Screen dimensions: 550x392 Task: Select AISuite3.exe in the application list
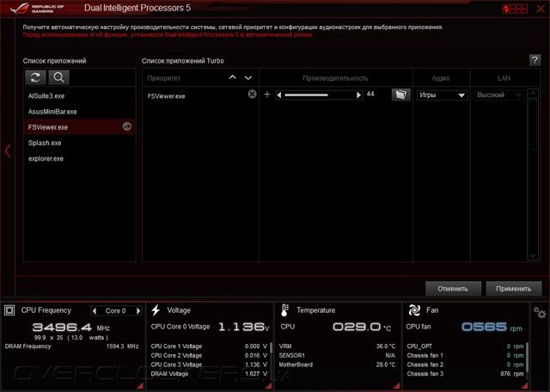pos(80,95)
